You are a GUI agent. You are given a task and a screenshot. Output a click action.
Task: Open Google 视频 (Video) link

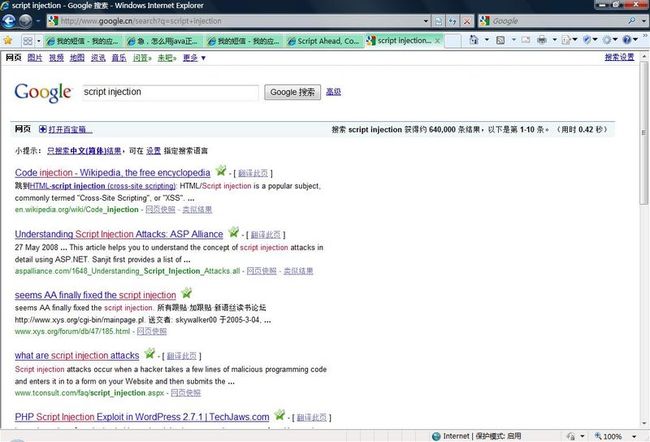56,58
